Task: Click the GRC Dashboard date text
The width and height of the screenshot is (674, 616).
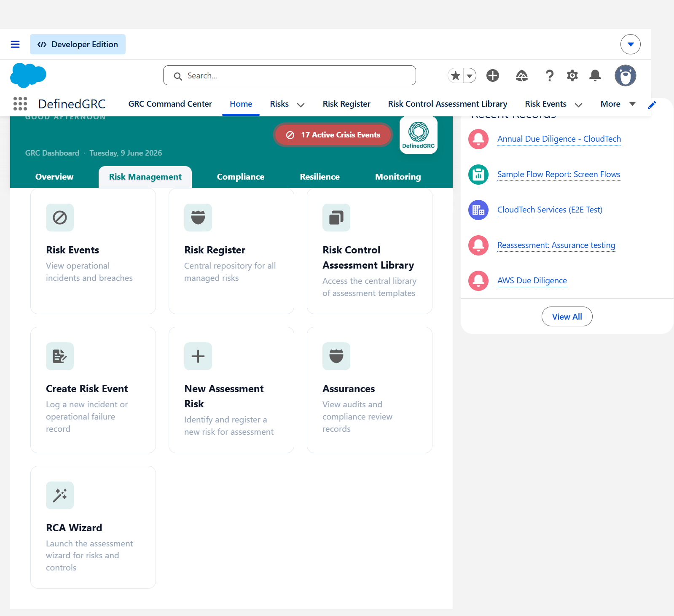Action: coord(94,153)
